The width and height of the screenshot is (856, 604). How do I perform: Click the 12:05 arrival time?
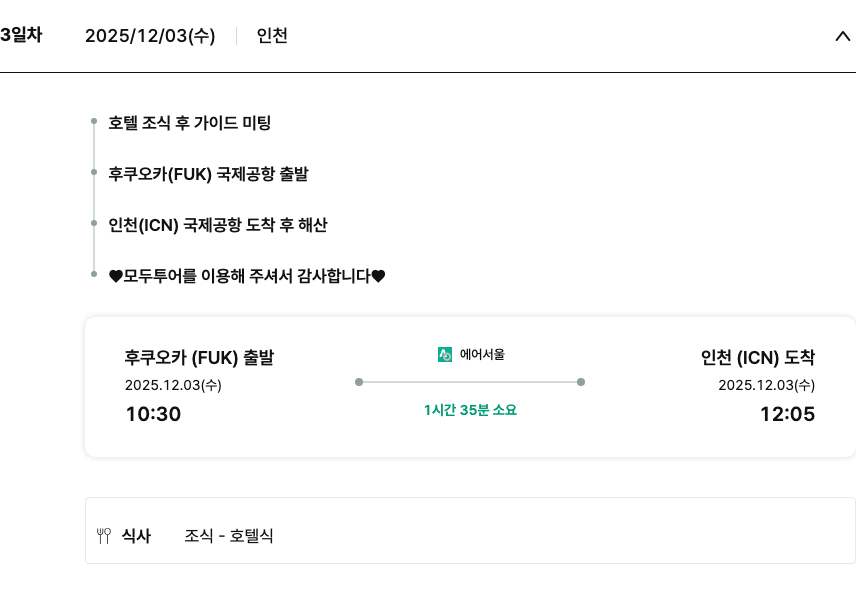point(787,413)
